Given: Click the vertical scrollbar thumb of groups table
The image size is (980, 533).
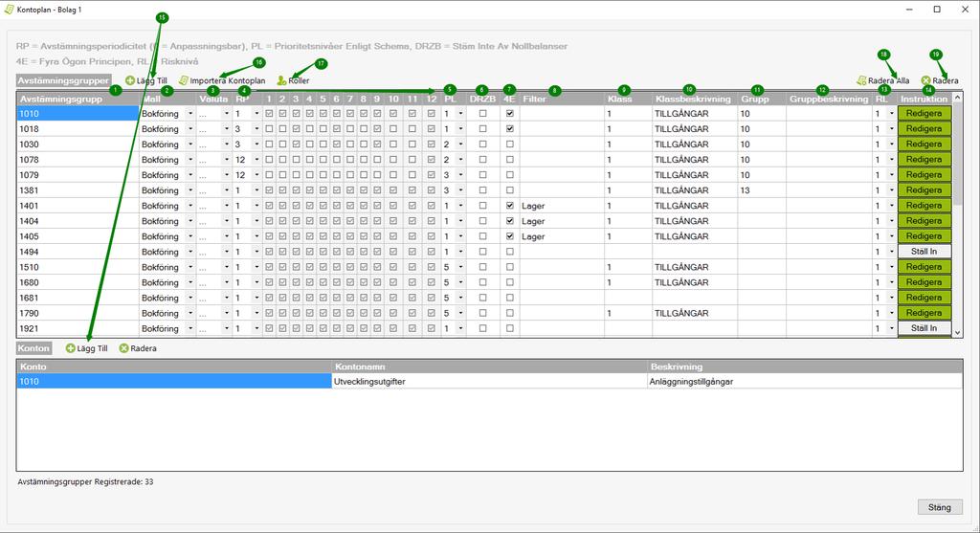Looking at the screenshot, I should [x=957, y=155].
